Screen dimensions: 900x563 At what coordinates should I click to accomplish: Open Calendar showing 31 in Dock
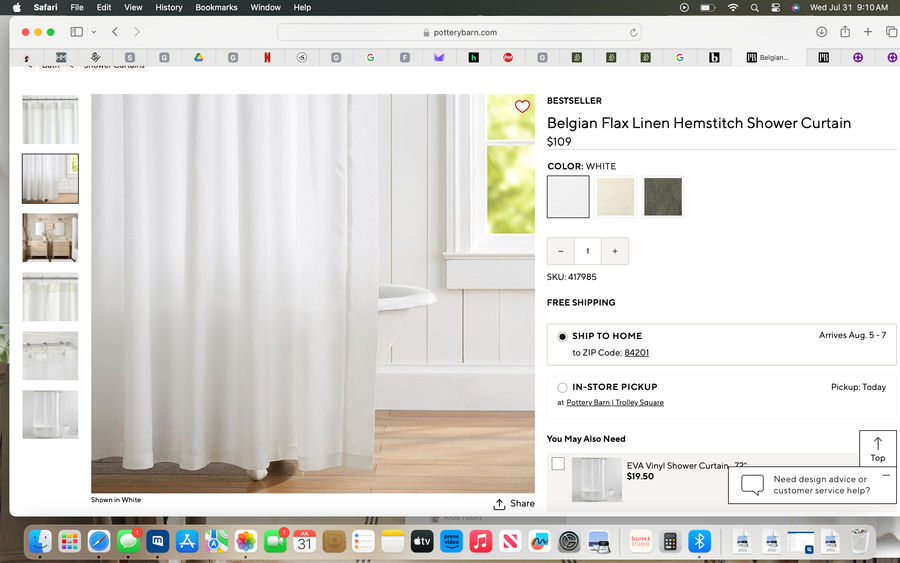(x=305, y=541)
